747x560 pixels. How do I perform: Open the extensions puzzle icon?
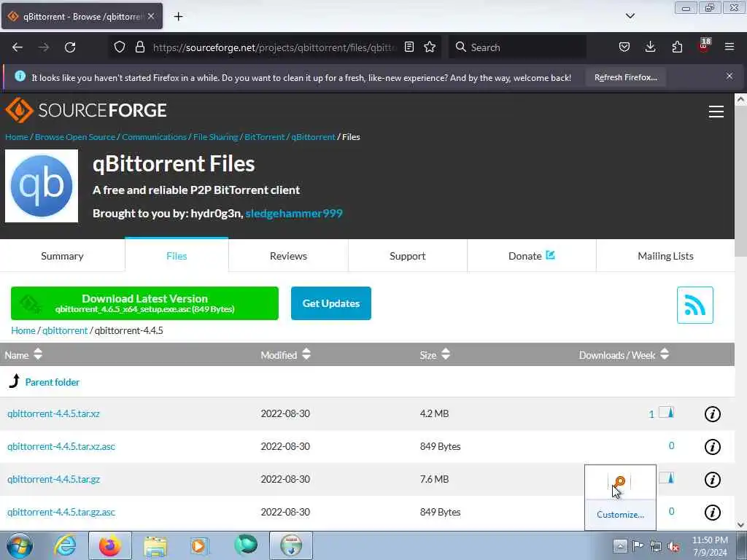[x=677, y=47]
